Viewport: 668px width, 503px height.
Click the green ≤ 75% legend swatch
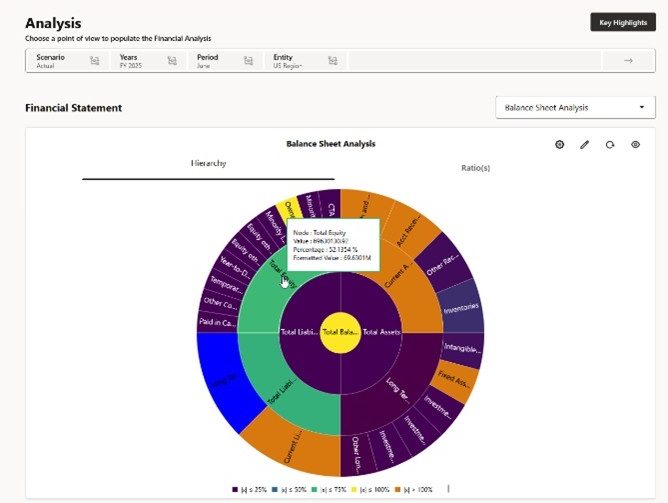pos(314,490)
